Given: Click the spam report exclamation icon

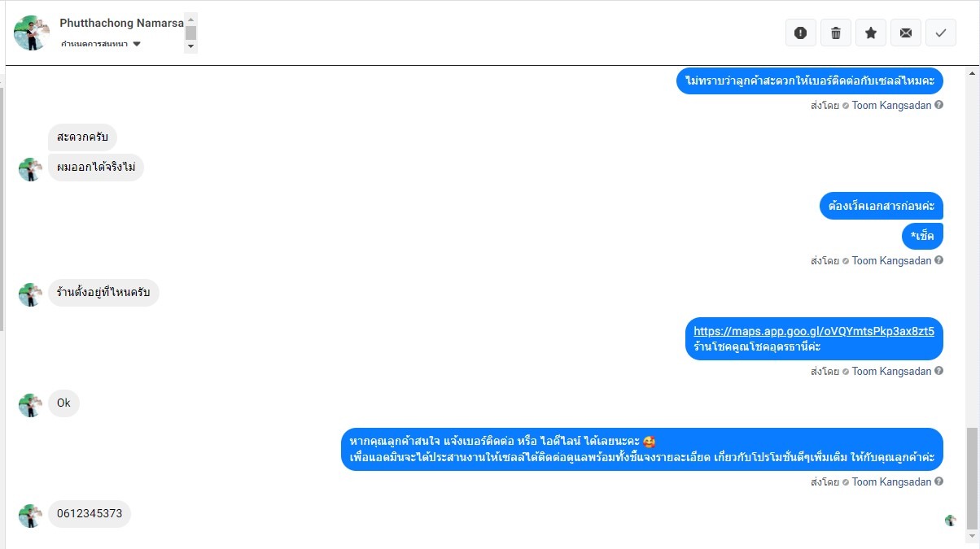Looking at the screenshot, I should (x=800, y=33).
